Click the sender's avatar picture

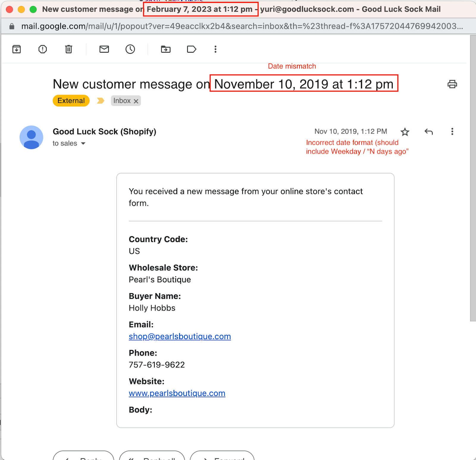coord(31,137)
